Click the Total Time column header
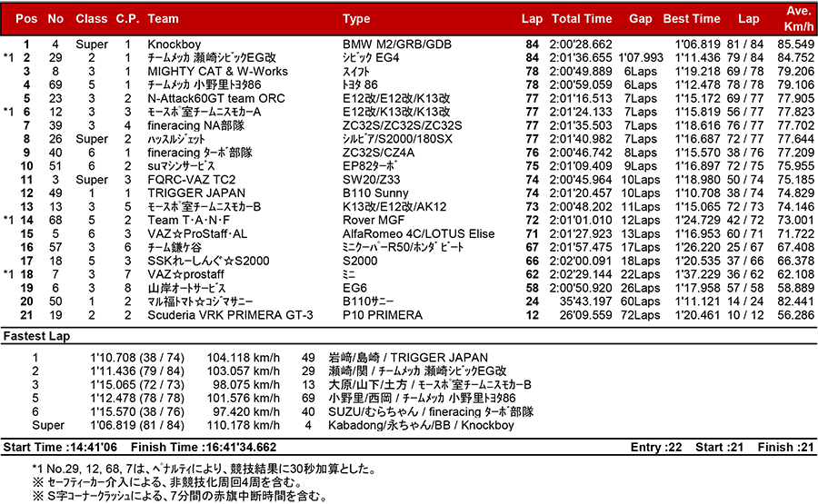 [582, 19]
